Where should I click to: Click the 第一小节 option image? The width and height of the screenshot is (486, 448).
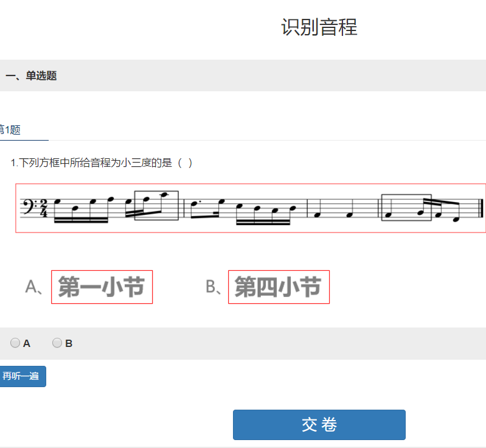click(102, 287)
